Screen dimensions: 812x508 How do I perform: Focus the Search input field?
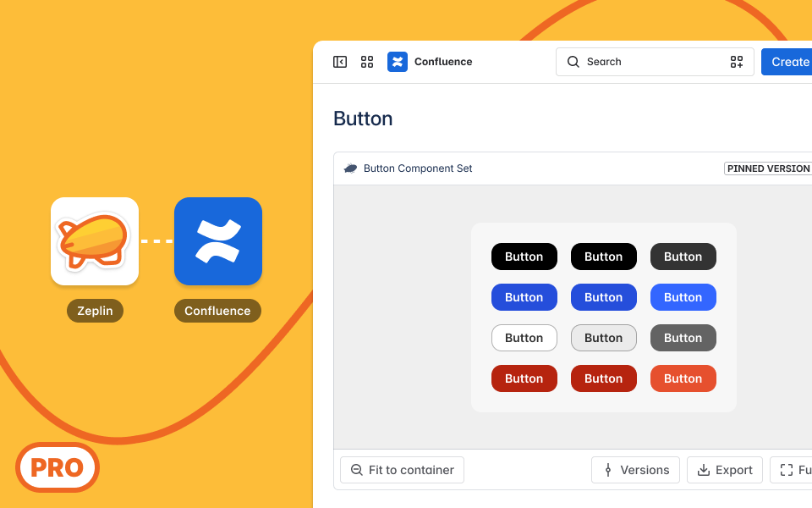point(655,62)
